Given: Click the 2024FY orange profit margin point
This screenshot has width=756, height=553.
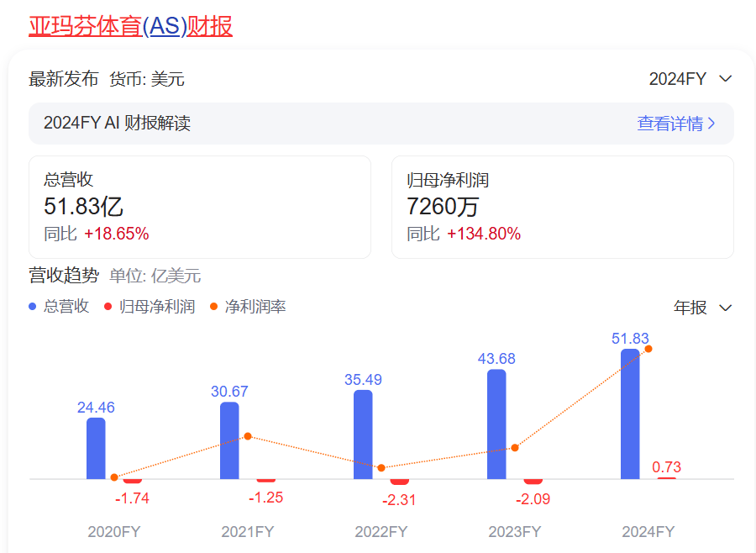Looking at the screenshot, I should pos(648,349).
